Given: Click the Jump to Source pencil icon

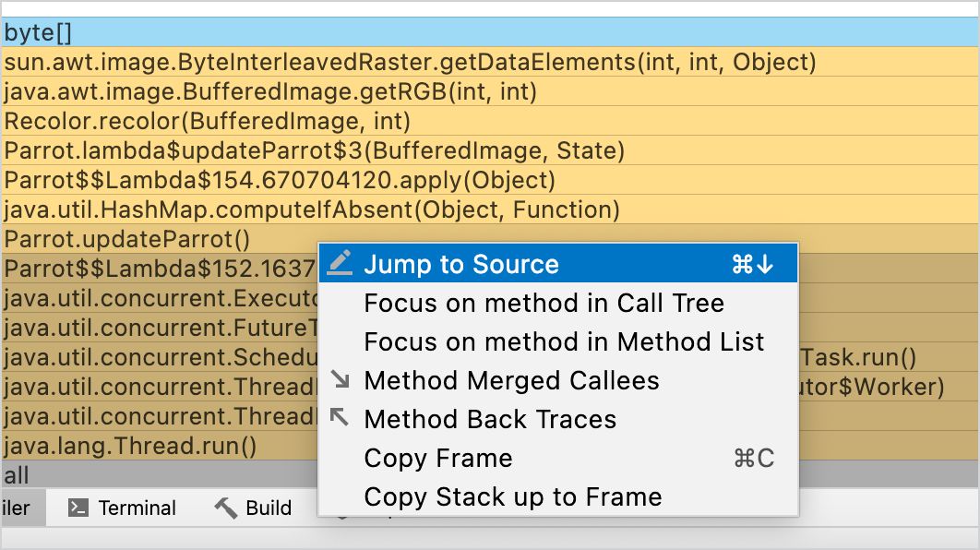Looking at the screenshot, I should [340, 262].
